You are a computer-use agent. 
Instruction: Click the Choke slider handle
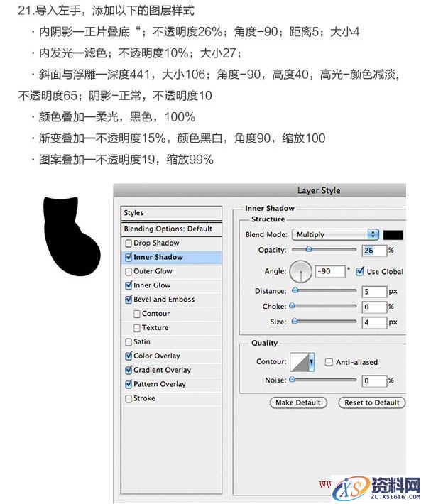(x=292, y=306)
